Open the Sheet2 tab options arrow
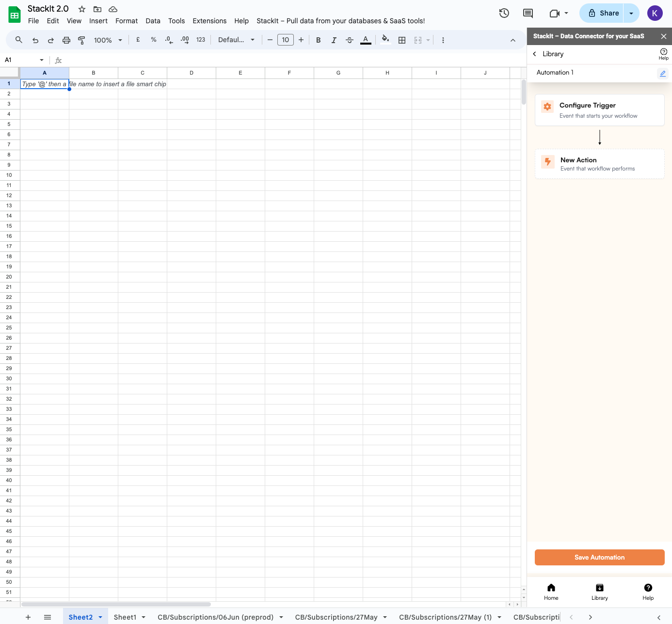Viewport: 672px width, 624px height. click(100, 617)
